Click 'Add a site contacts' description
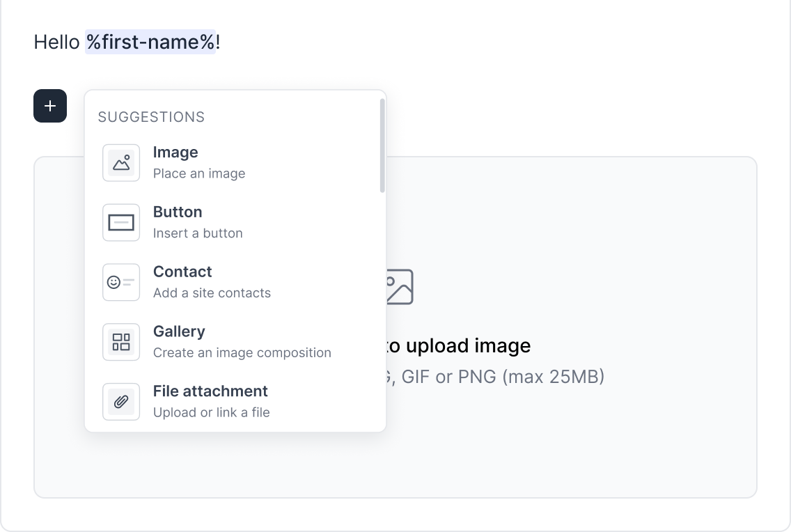791x532 pixels. 212,293
